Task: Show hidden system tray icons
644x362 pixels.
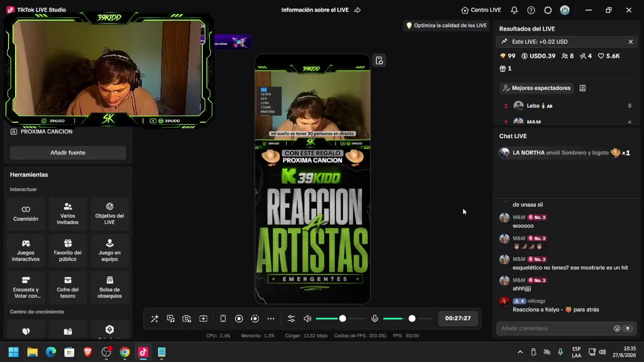Action: click(520, 352)
